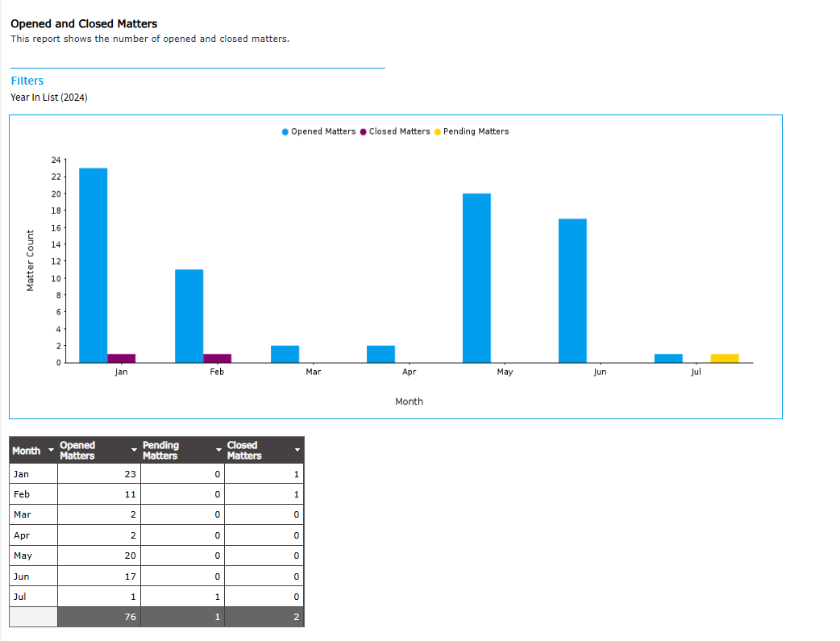Expand the Opened Matters column dropdown arrow
840x641 pixels.
coord(134,450)
